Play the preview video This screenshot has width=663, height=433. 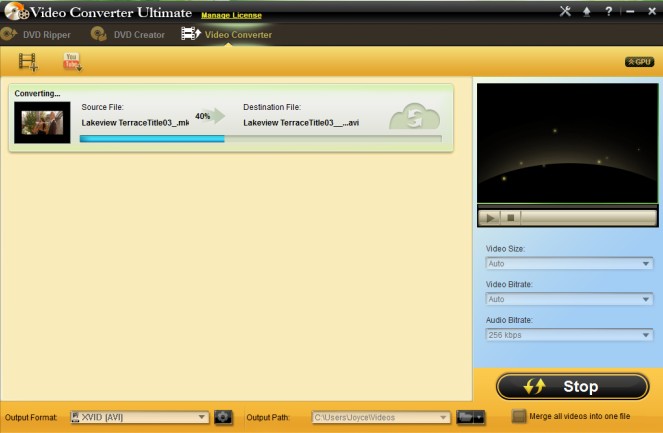pos(490,218)
